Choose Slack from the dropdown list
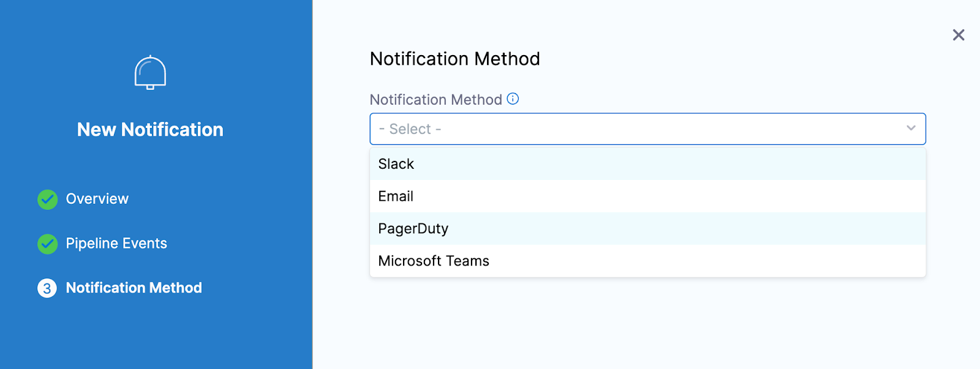 [647, 164]
